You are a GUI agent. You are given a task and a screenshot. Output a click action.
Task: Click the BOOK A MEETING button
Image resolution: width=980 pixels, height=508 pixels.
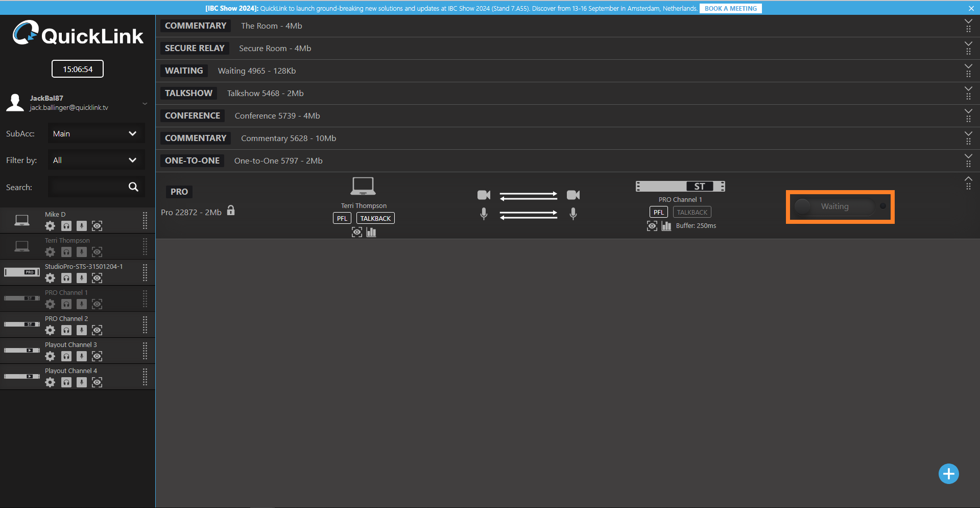(x=730, y=9)
